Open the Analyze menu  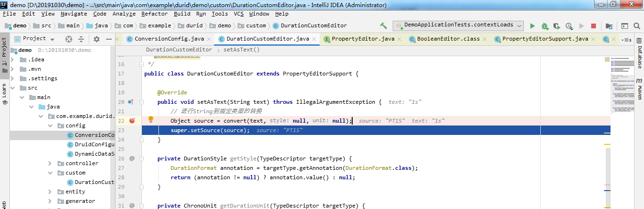[x=124, y=14]
